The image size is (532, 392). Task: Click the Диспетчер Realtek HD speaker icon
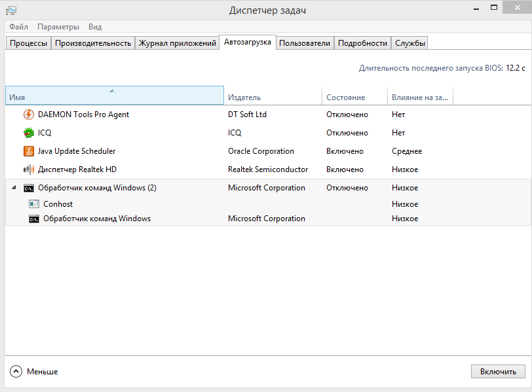tap(29, 169)
